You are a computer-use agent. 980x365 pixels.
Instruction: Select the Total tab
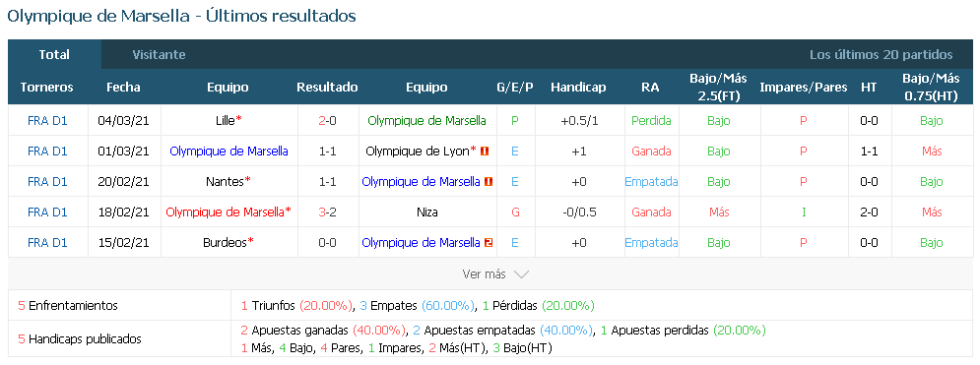[x=54, y=54]
